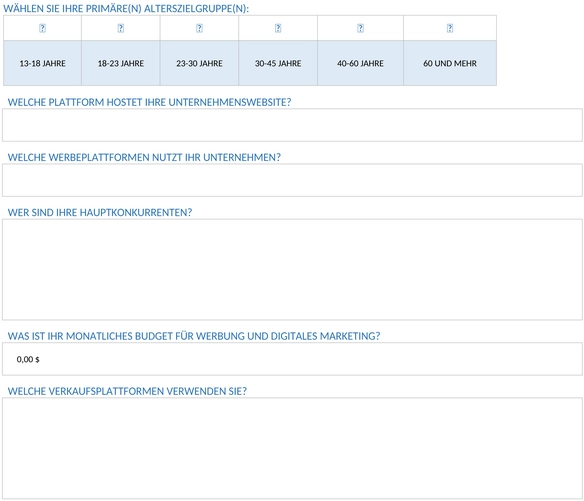The width and height of the screenshot is (584, 501).
Task: Click into the Hauptkonkurrenten text area
Action: (x=292, y=270)
